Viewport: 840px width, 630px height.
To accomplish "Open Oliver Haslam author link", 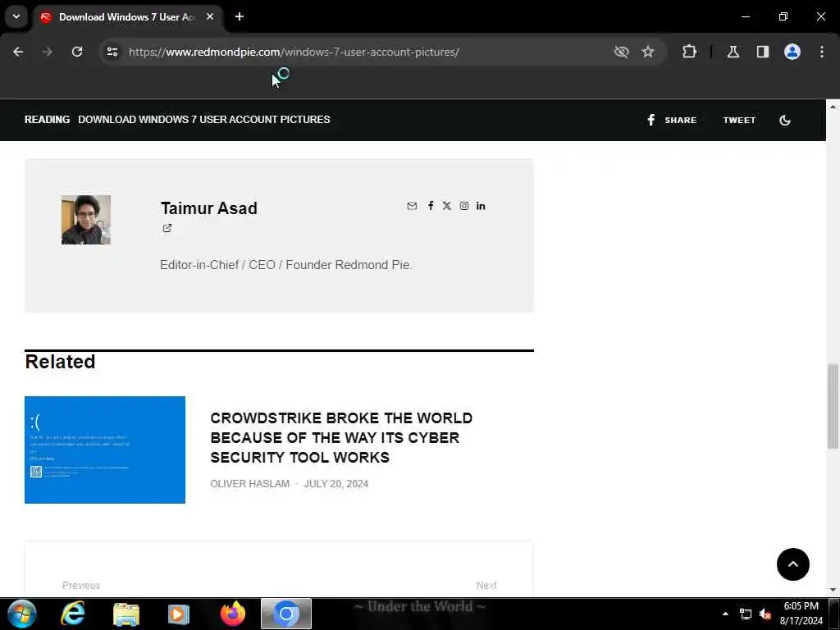I will coord(249,484).
